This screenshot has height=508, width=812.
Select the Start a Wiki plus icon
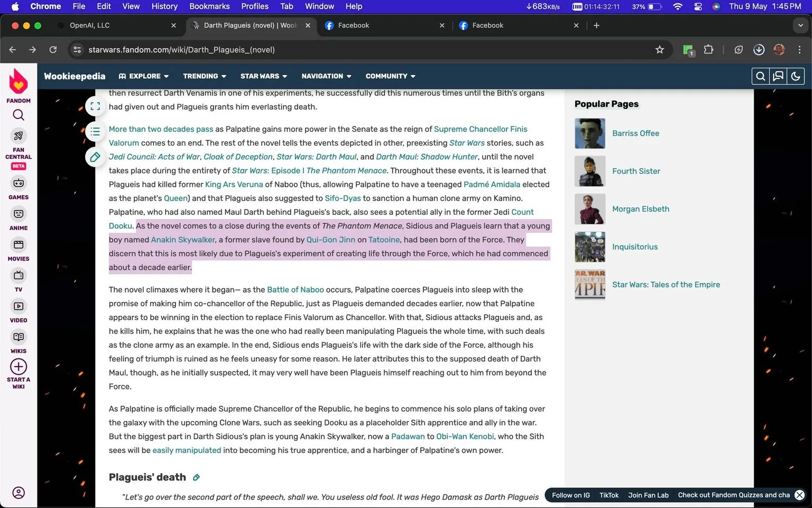[19, 367]
